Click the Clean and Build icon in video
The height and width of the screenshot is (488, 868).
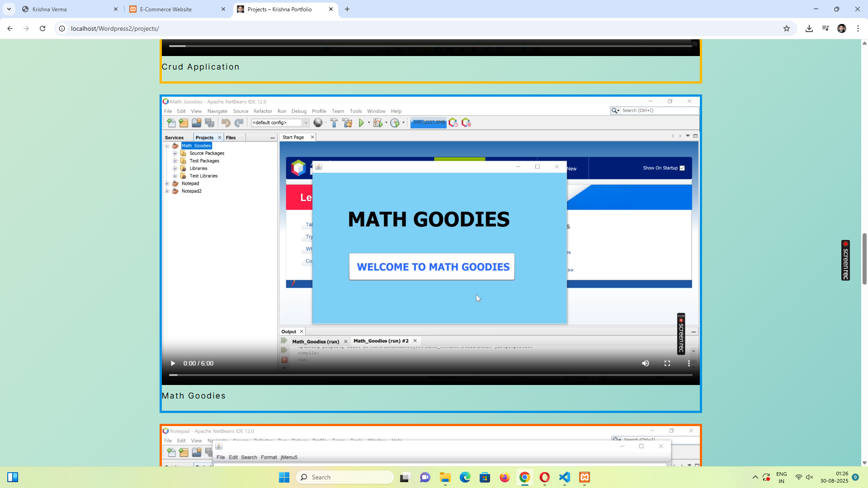click(347, 123)
